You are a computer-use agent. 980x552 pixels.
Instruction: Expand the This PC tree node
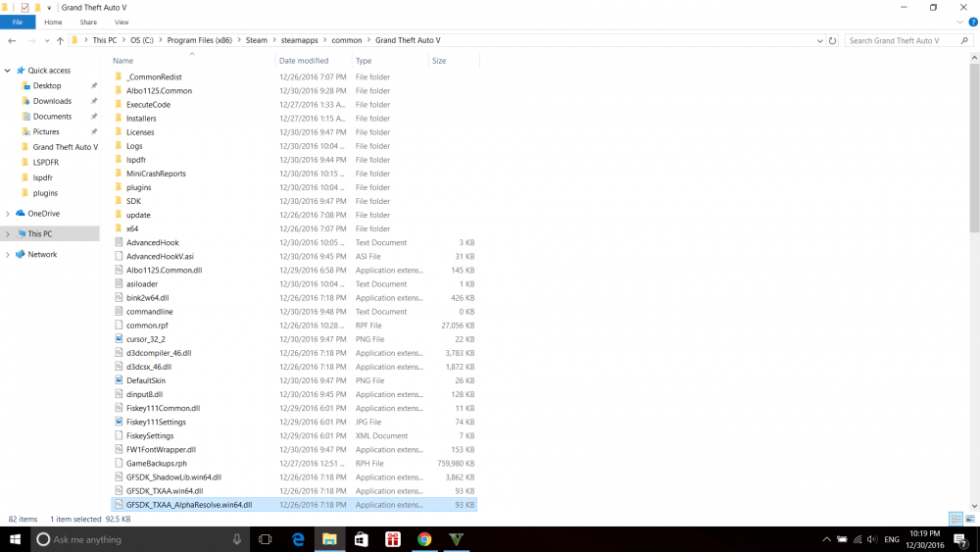[x=8, y=233]
